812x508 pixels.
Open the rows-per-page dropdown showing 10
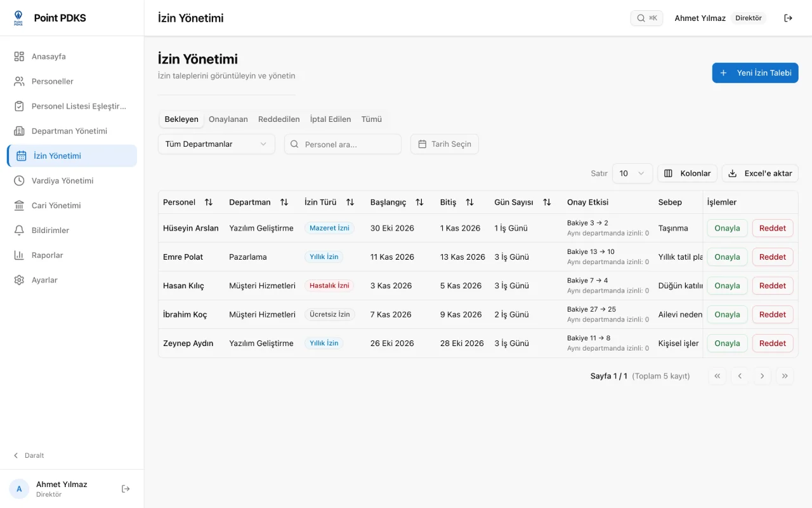pyautogui.click(x=632, y=173)
